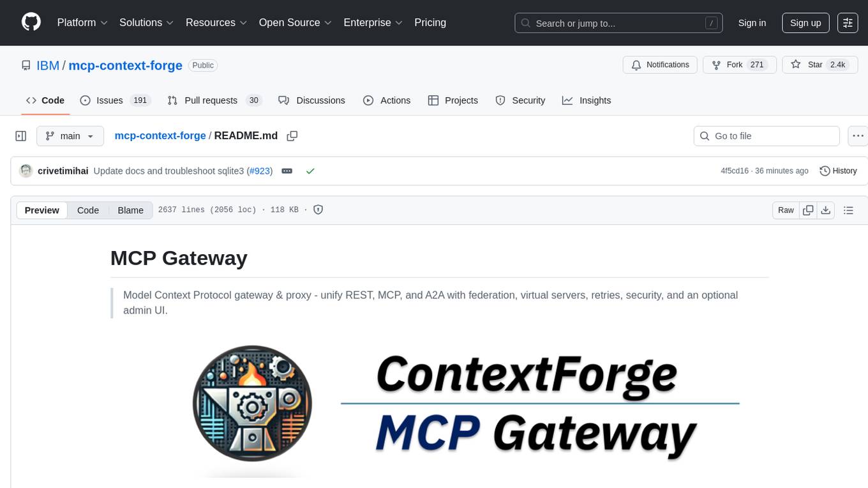
Task: Switch to the Actions tab
Action: click(387, 100)
